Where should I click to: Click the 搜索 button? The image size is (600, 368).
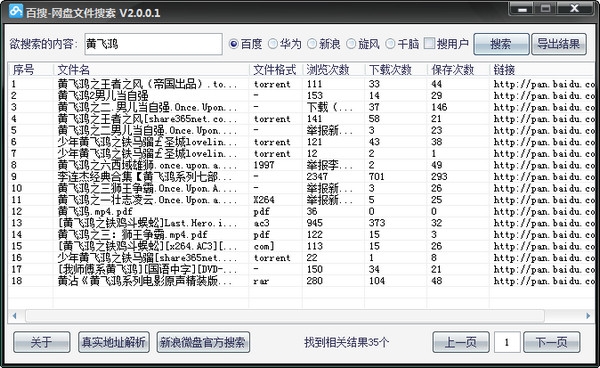point(501,44)
